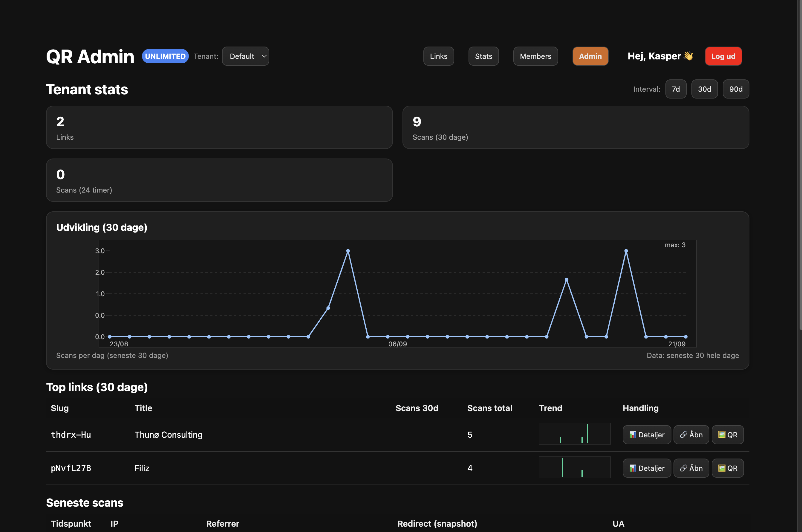802x532 pixels.
Task: Set interval to 7d
Action: coord(675,89)
